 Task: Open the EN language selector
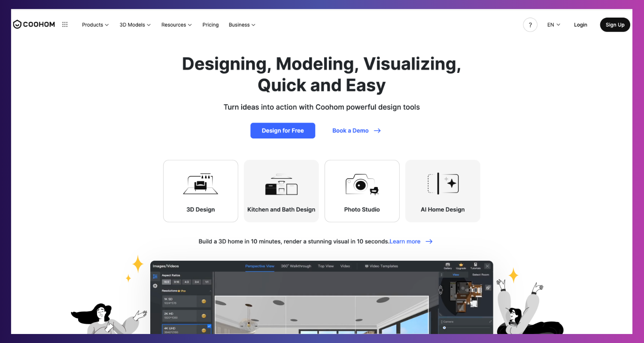click(x=553, y=24)
